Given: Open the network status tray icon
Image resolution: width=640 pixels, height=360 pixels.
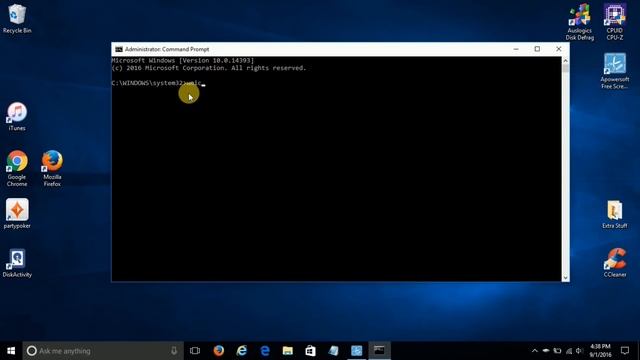Looking at the screenshot, I should 569,351.
